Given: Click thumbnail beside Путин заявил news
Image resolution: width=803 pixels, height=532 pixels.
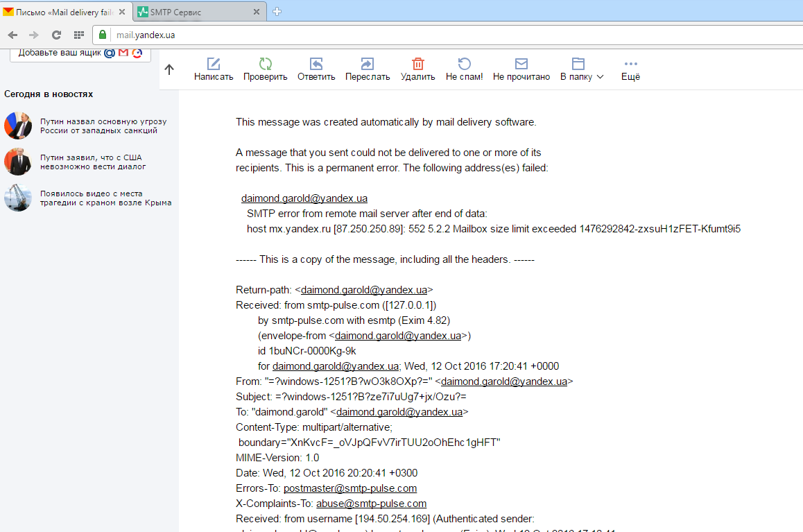Looking at the screenshot, I should [x=18, y=162].
